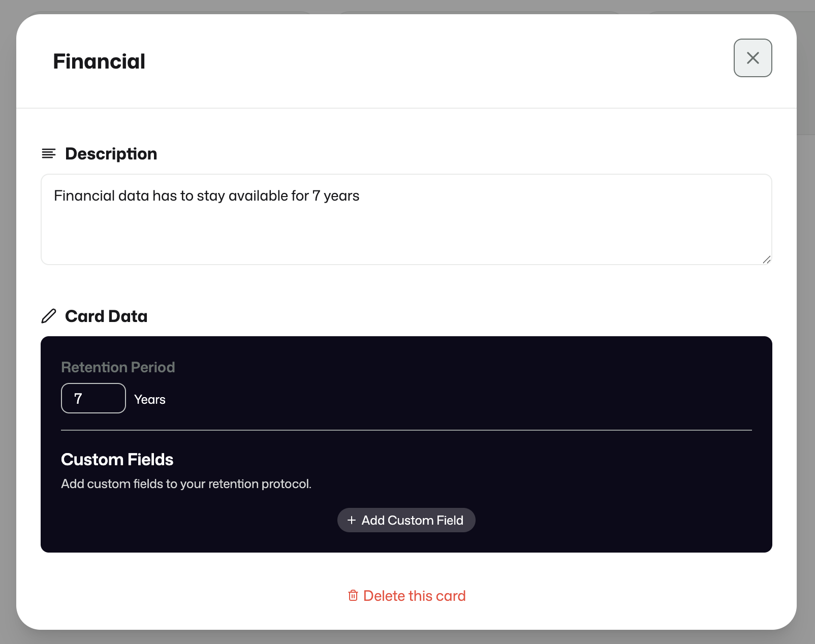815x644 pixels.
Task: Click into the Description text area
Action: [x=406, y=219]
